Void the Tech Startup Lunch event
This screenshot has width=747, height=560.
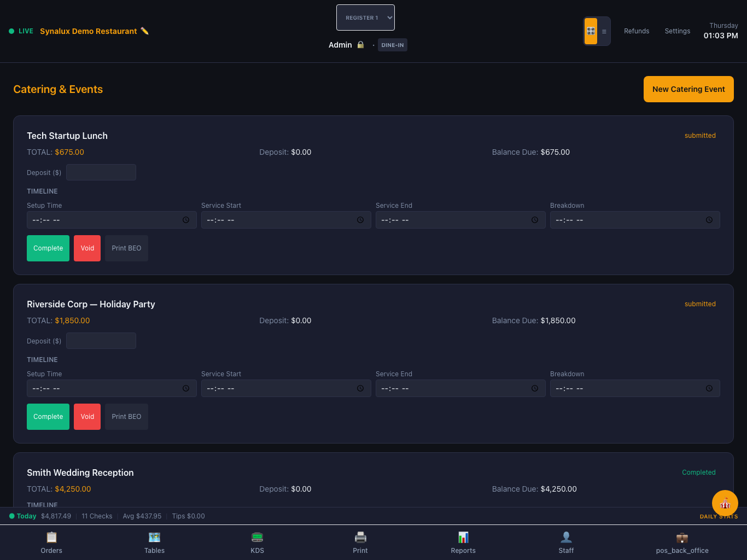87,248
